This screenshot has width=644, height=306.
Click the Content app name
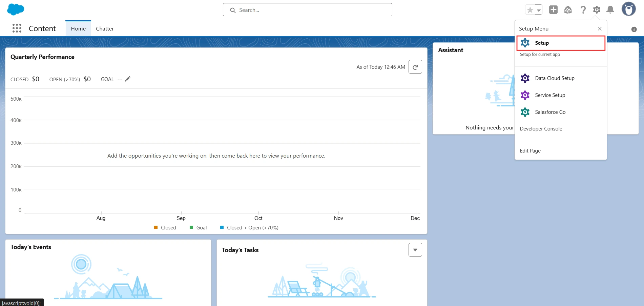[x=42, y=28]
